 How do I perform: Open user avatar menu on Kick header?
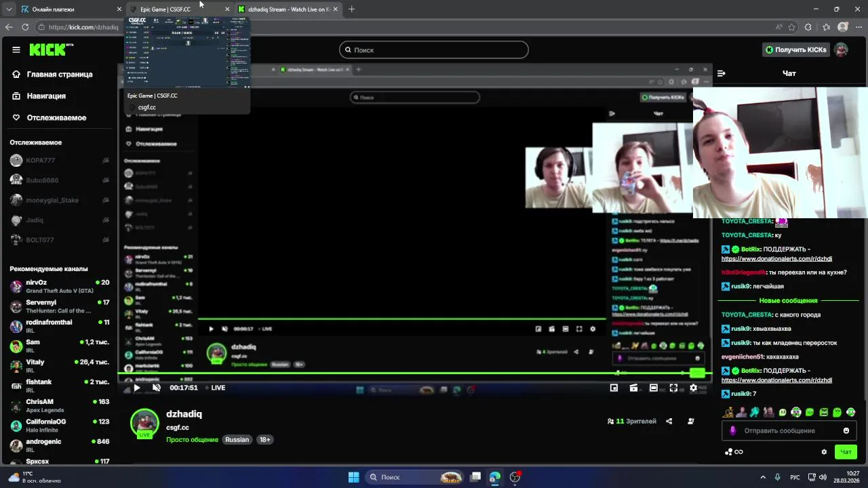(841, 49)
